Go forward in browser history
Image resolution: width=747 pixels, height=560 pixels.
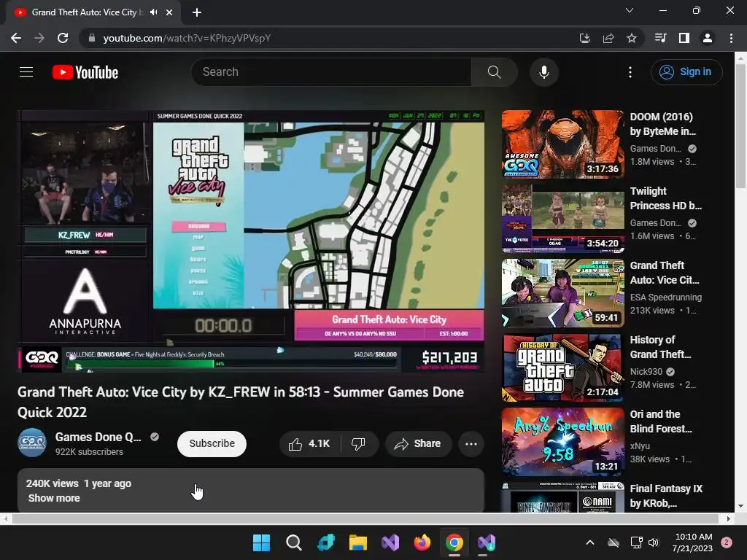(39, 38)
